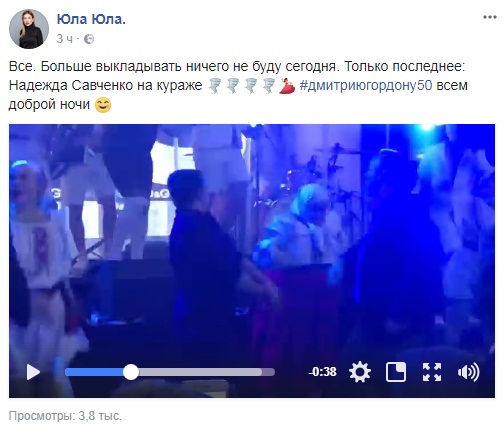Click the first tornado emoji in post
Screen dimensions: 504x432
[x=214, y=86]
